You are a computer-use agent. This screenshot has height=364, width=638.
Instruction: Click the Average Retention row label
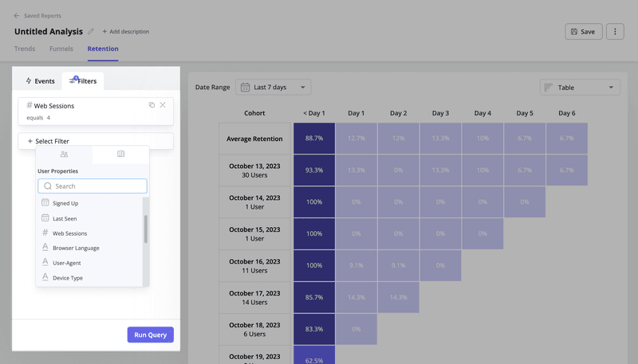click(x=254, y=139)
